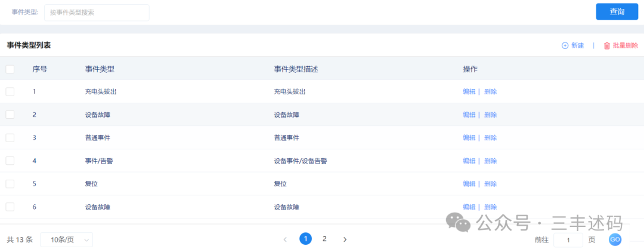Click the 前往 page number input
The width and height of the screenshot is (644, 249).
(x=568, y=239)
